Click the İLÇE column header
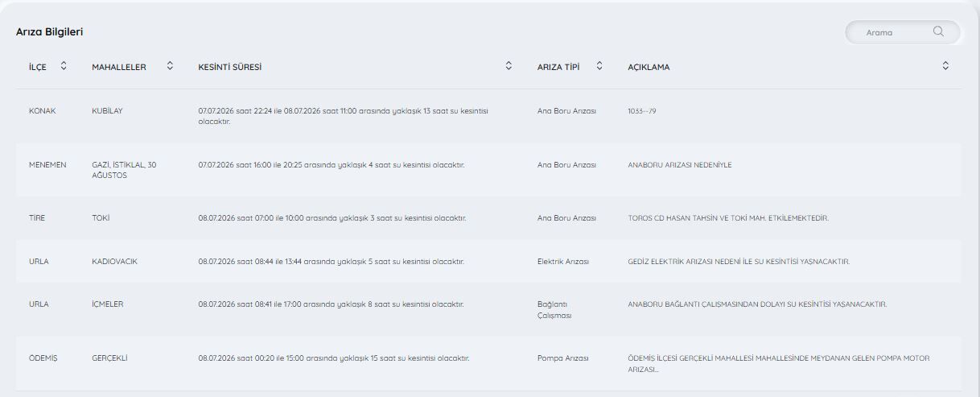This screenshot has width=980, height=397. [38, 67]
